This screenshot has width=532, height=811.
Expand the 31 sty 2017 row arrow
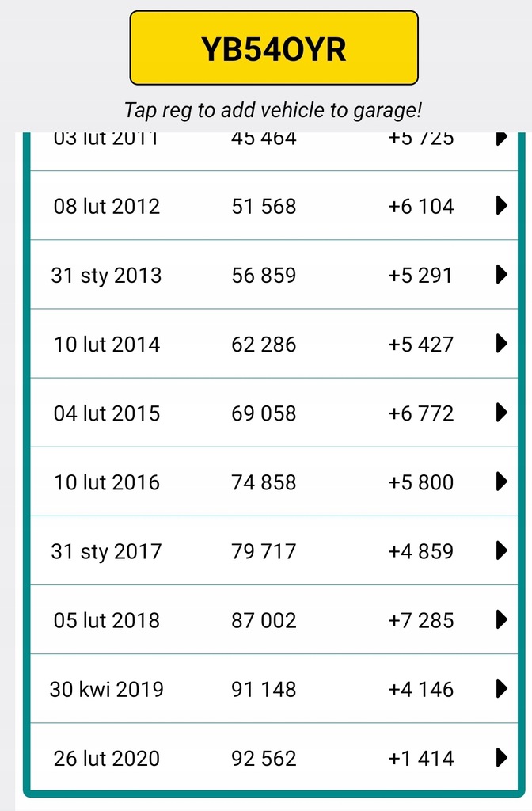pos(500,550)
